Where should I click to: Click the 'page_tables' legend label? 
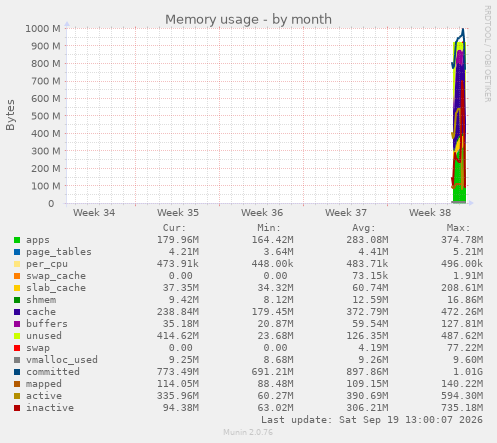(59, 252)
